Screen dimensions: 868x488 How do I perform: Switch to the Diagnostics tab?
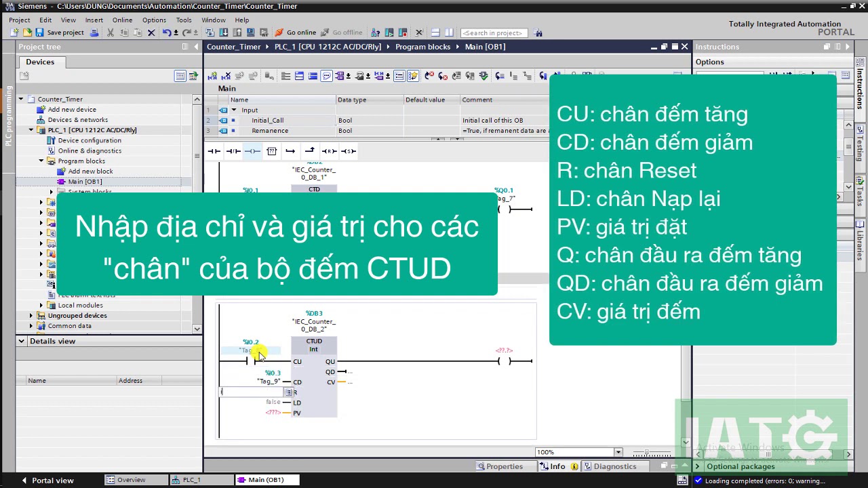click(610, 466)
